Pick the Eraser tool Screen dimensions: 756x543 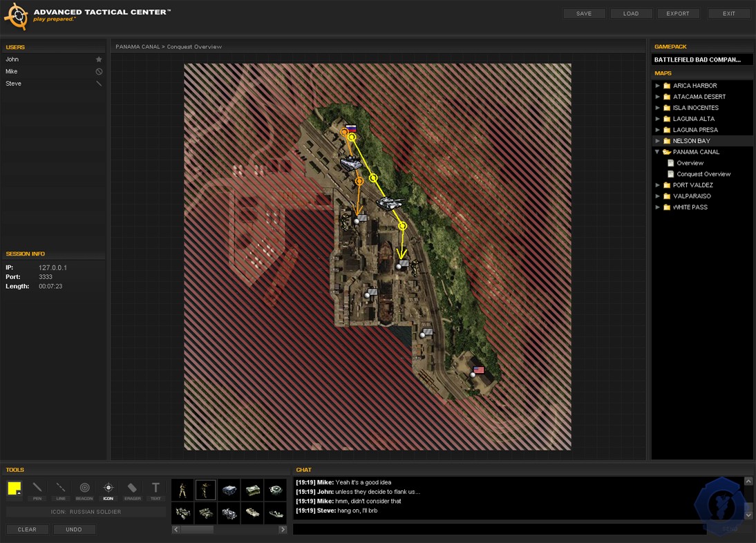pyautogui.click(x=132, y=488)
